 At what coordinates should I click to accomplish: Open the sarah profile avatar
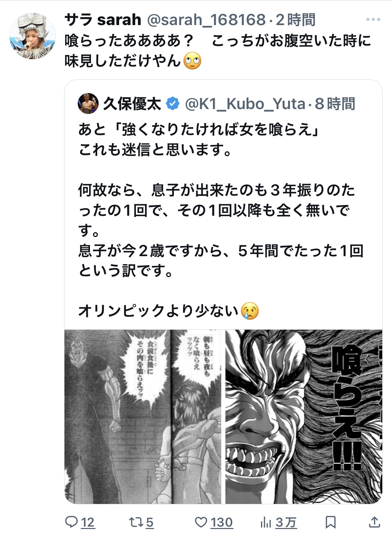point(32,36)
